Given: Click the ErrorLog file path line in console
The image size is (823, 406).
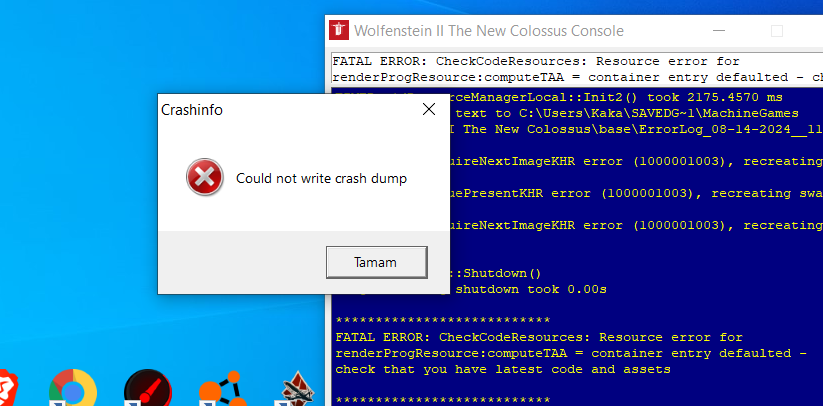Looking at the screenshot, I should (x=636, y=130).
